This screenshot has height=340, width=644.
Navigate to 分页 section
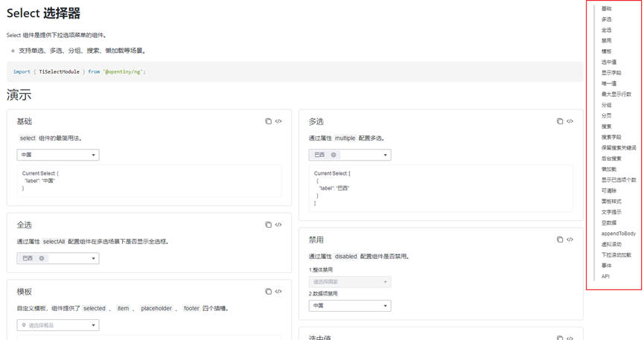click(x=607, y=116)
